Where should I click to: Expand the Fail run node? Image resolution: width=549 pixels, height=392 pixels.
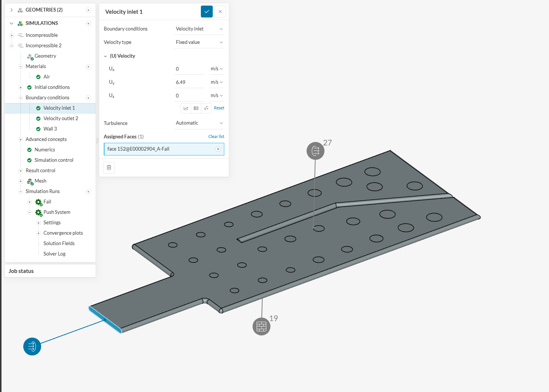(29, 202)
